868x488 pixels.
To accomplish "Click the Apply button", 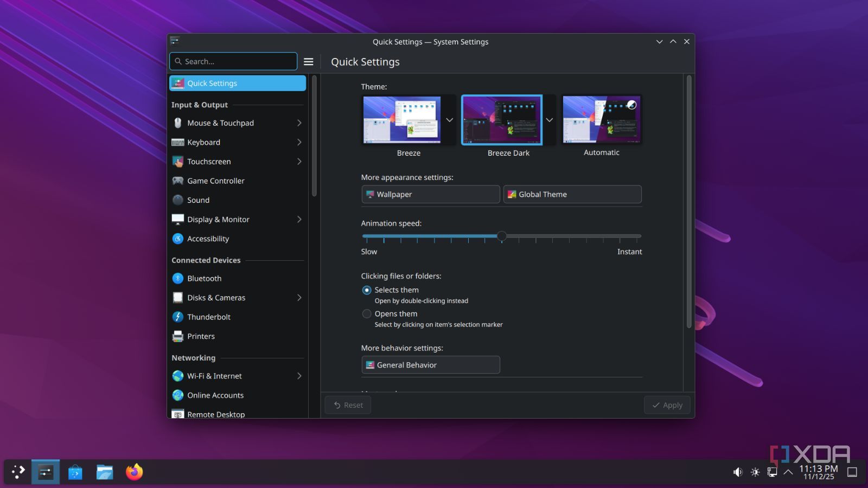I will [x=667, y=405].
